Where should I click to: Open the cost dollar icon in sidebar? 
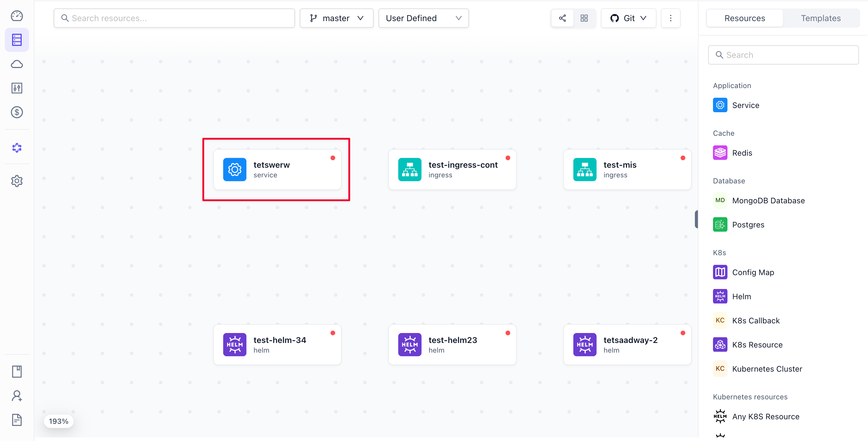[x=17, y=112]
